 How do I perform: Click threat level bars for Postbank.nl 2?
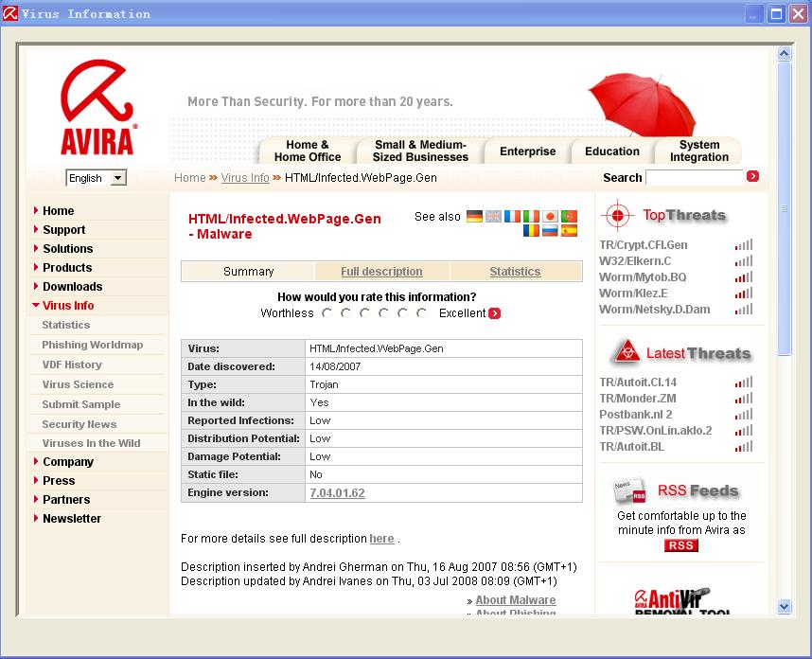point(744,415)
